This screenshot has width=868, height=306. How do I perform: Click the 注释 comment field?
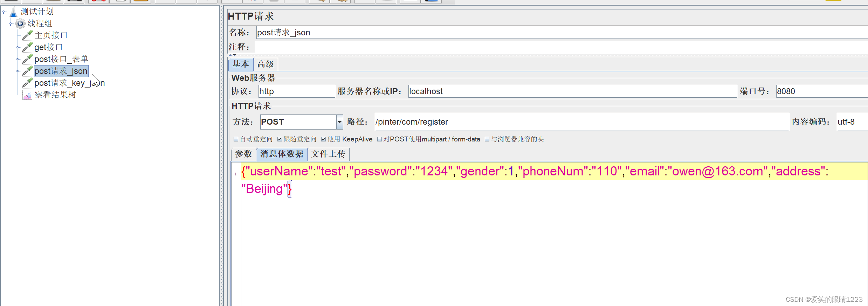(x=561, y=47)
